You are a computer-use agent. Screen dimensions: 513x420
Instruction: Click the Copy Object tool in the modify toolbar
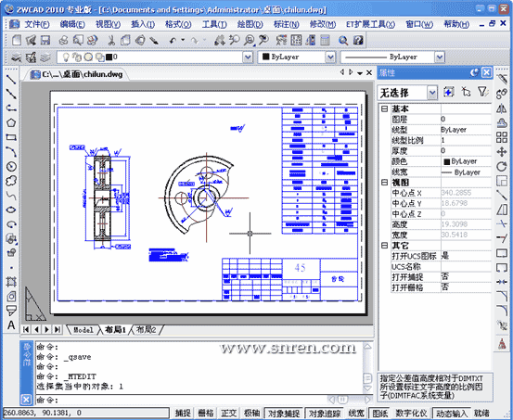click(x=502, y=94)
